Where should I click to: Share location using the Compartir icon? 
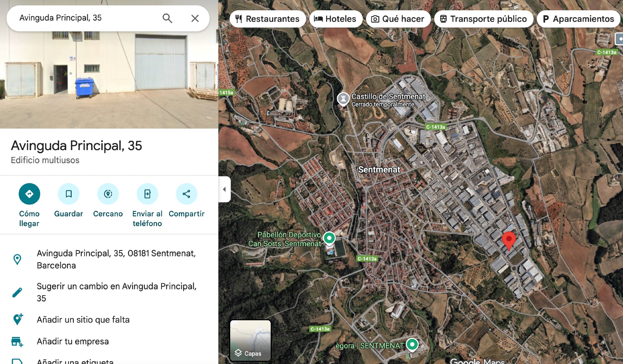(x=186, y=194)
